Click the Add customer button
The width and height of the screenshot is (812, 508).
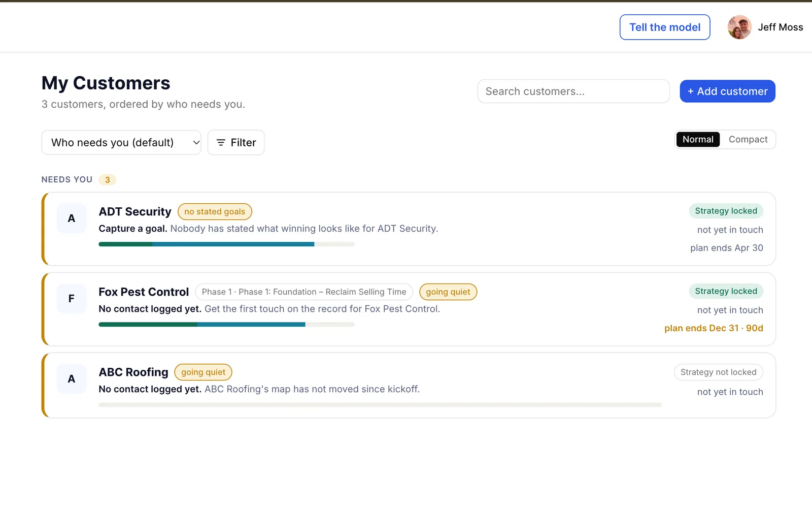point(727,91)
